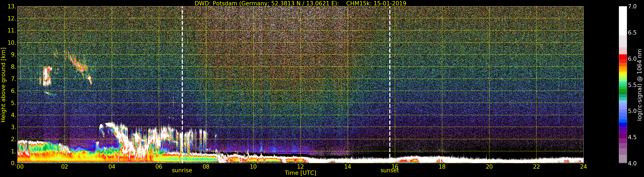644x177 pixels.
Task: Click the 'sunrise' label below the axis
Action: (182, 171)
